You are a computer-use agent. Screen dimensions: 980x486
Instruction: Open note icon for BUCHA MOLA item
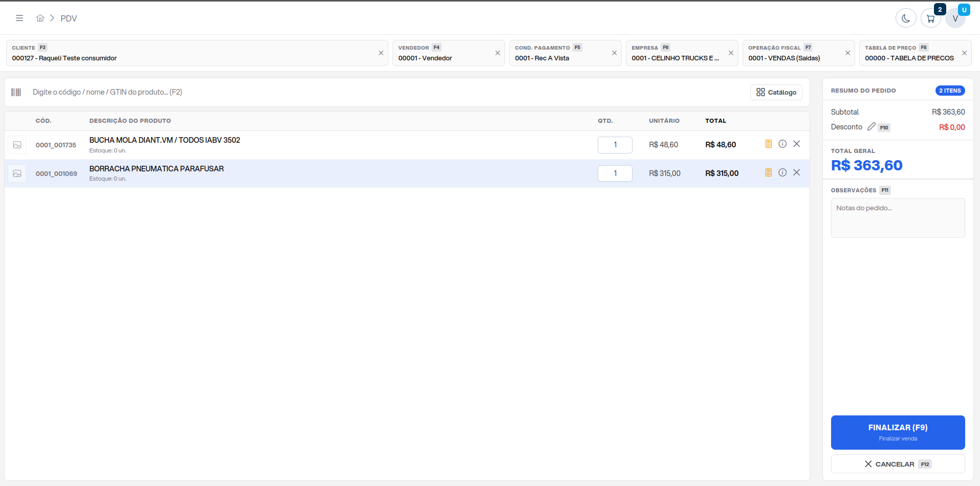[x=768, y=144]
